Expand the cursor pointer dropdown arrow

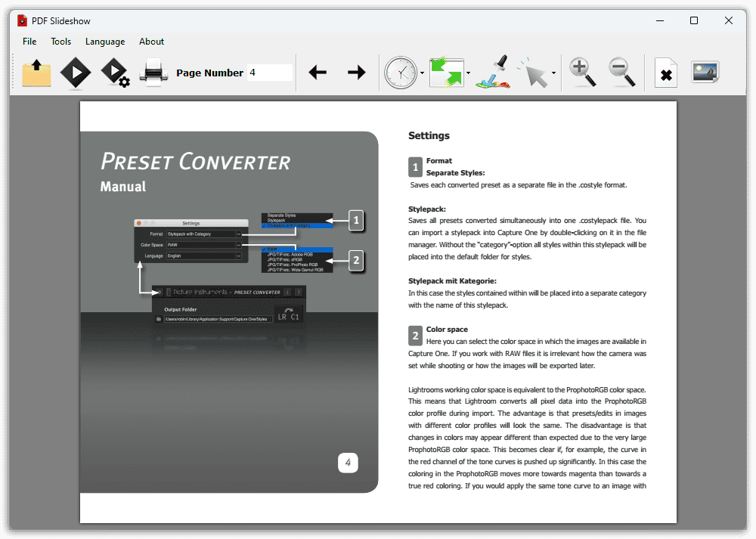pos(553,73)
